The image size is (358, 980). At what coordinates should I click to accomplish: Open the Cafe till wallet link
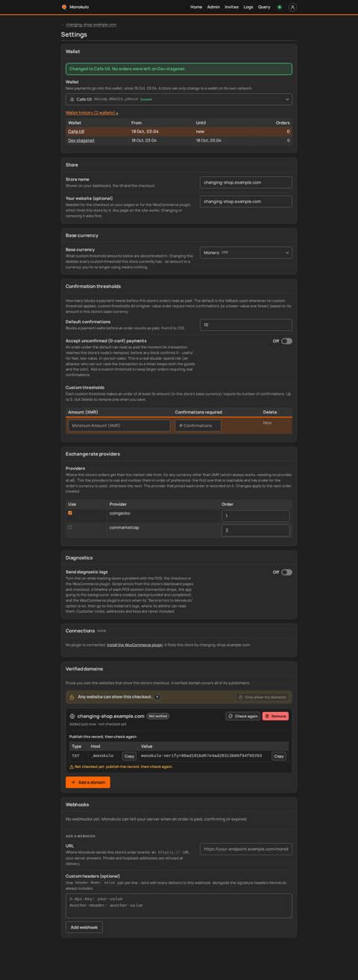click(76, 131)
